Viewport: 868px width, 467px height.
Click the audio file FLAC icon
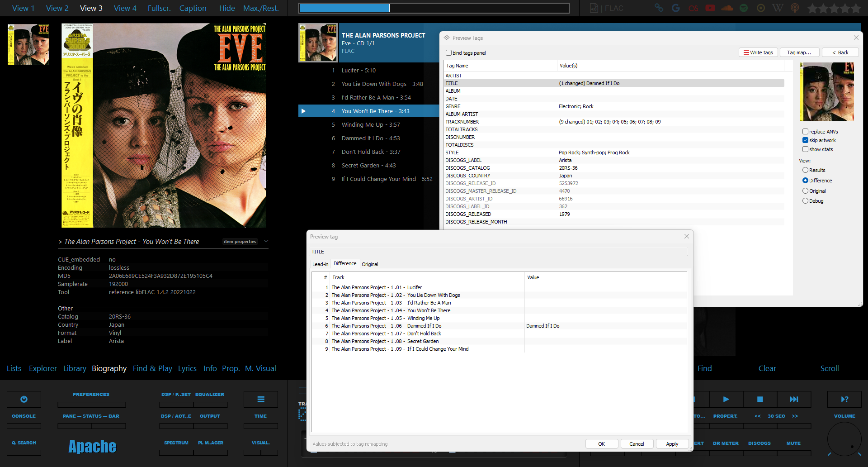(x=594, y=8)
